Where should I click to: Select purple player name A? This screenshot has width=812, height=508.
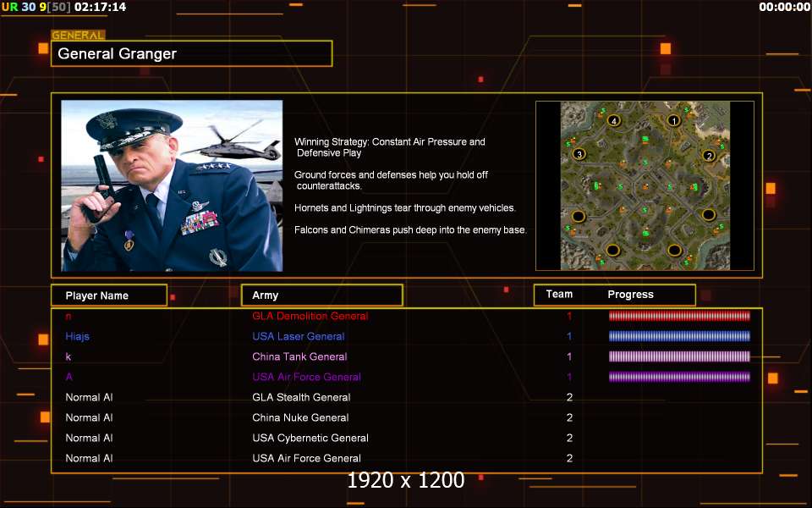(69, 377)
